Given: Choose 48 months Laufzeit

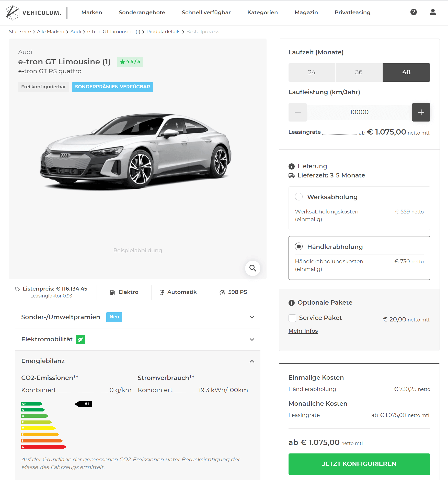Looking at the screenshot, I should [x=406, y=73].
